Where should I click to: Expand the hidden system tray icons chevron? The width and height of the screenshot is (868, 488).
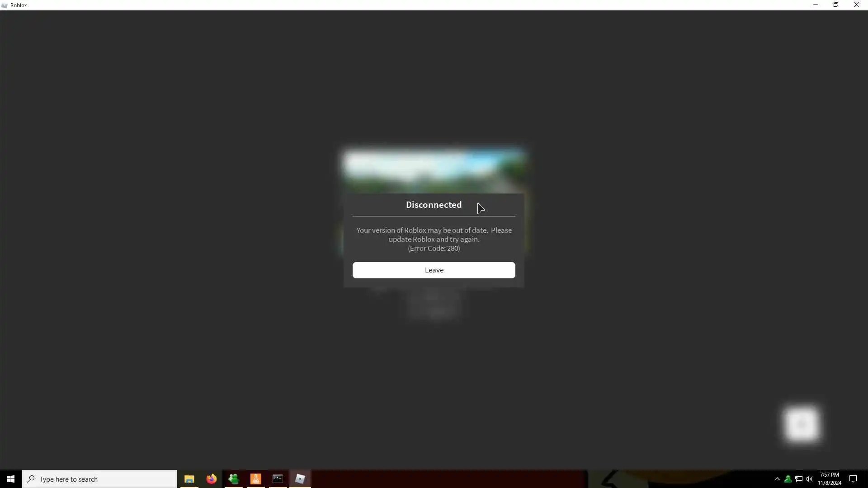[x=777, y=479]
